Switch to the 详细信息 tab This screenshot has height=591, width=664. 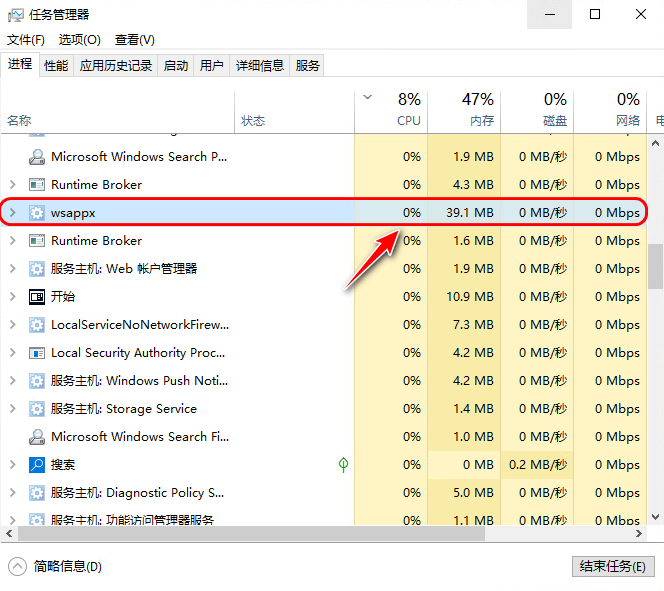pos(260,66)
